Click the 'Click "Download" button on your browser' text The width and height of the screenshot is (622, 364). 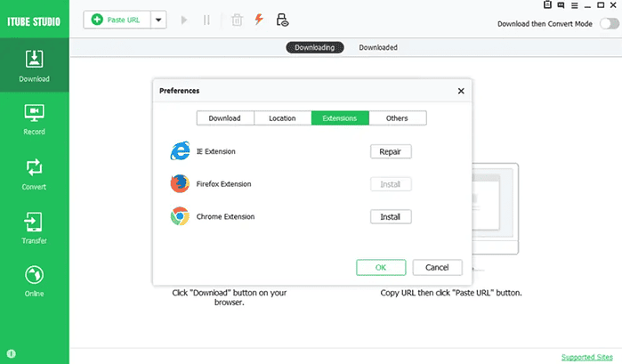[230, 297]
